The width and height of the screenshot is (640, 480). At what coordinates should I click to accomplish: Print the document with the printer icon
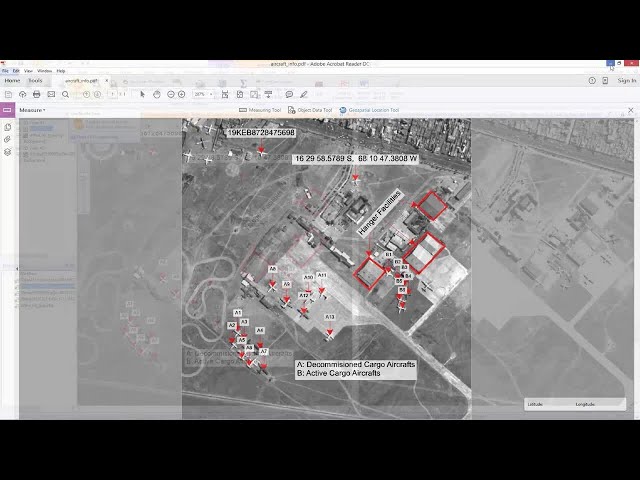(x=37, y=95)
